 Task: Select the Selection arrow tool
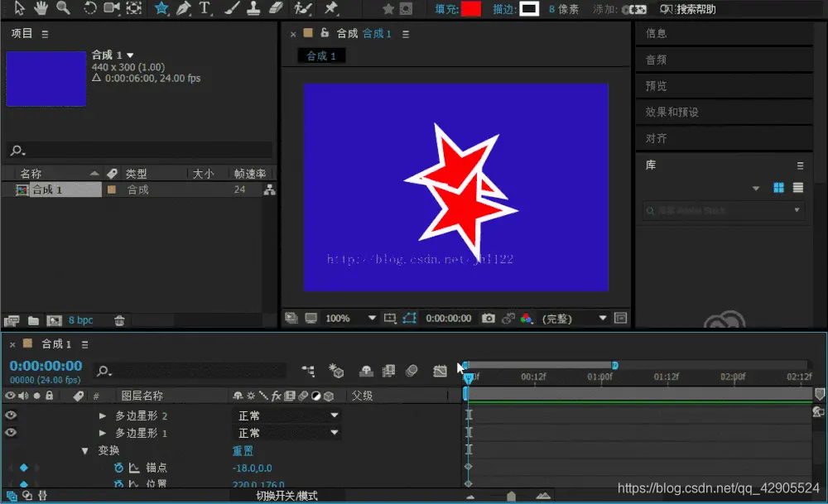[x=19, y=8]
